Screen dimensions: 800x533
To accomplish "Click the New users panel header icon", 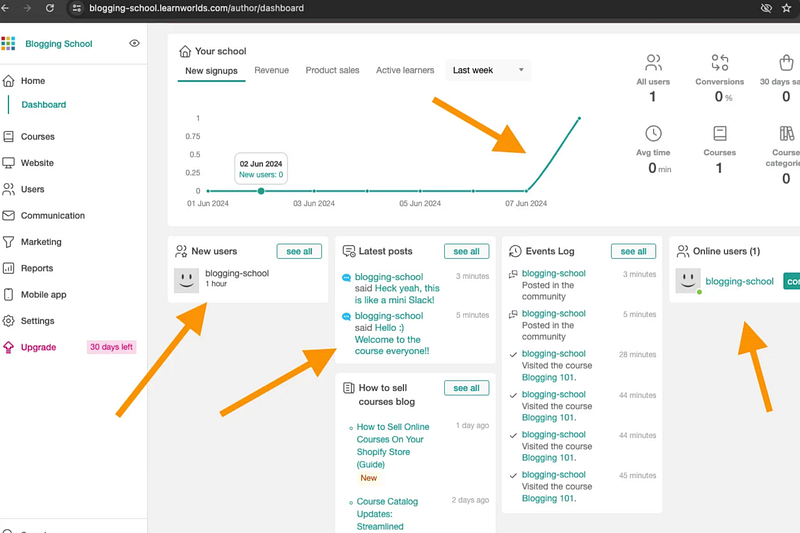I will coord(181,251).
